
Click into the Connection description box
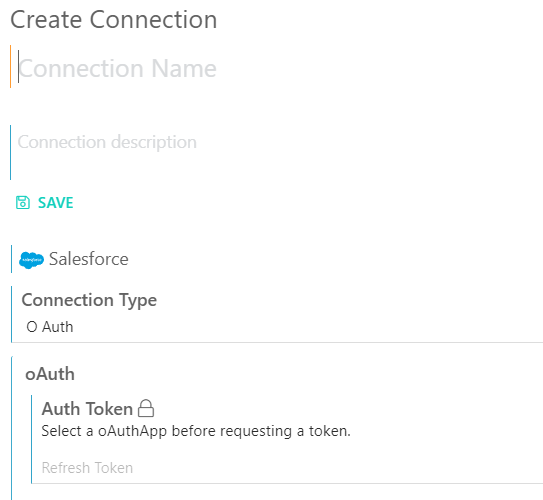click(277, 152)
